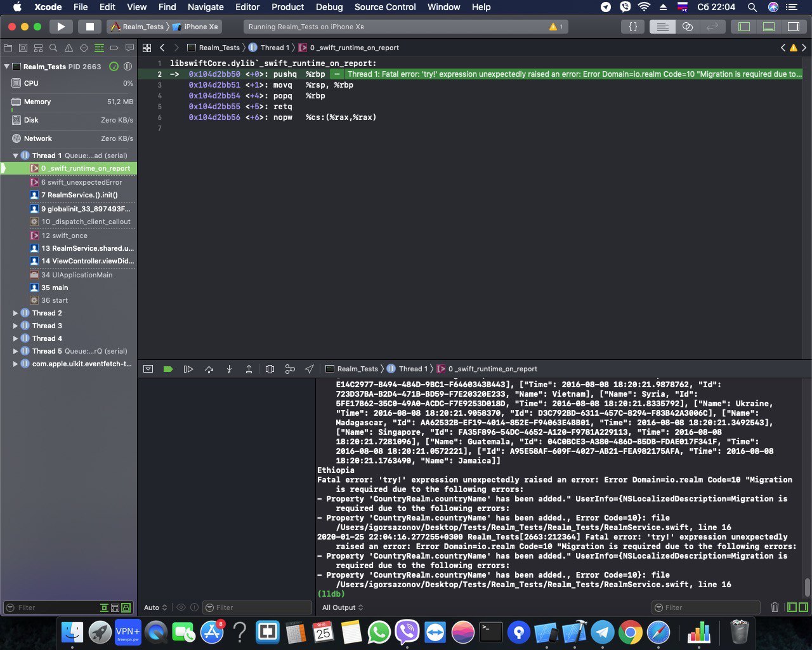
Task: Expand Thread 2
Action: 15,313
